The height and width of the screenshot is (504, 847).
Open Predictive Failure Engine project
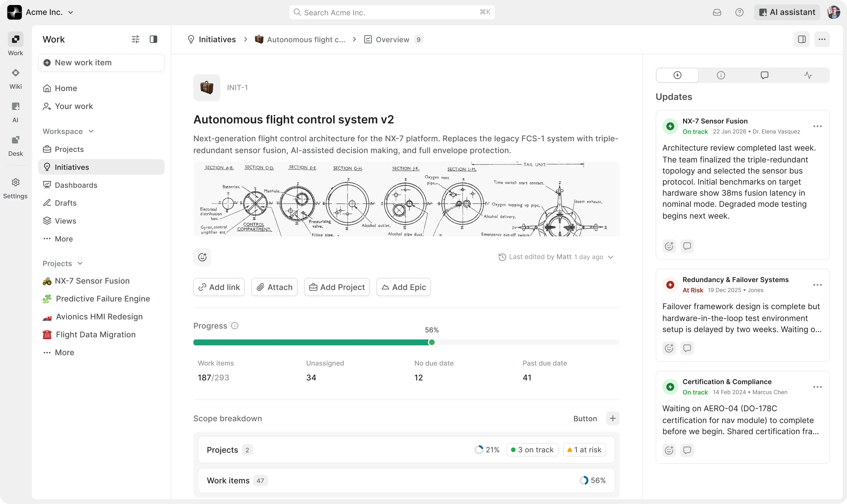pyautogui.click(x=101, y=299)
